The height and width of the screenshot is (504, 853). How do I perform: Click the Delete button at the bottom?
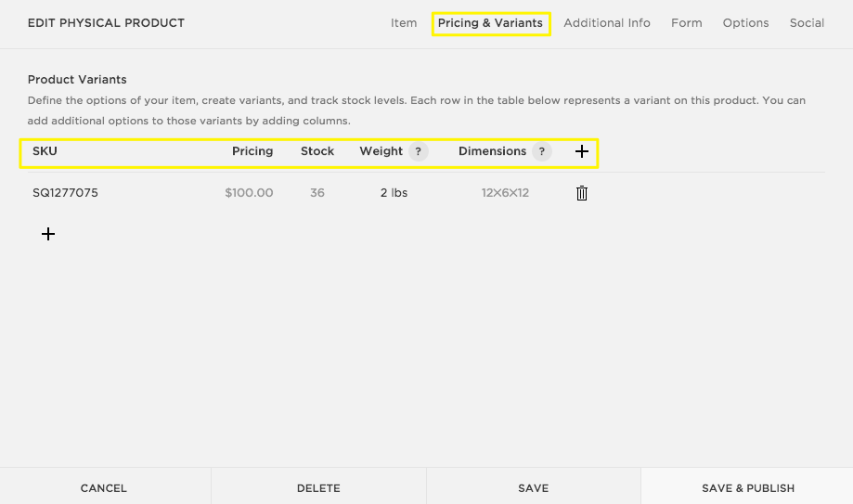(318, 487)
